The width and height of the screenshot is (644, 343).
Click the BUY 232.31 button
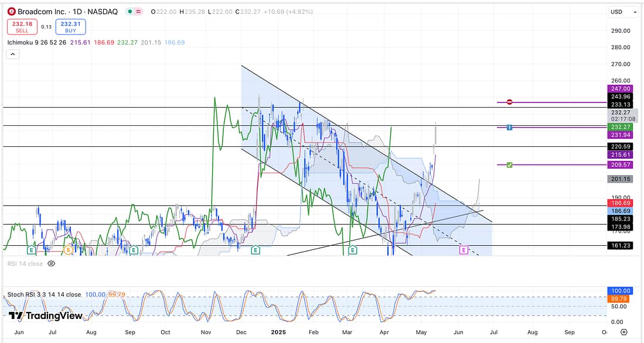(x=71, y=27)
